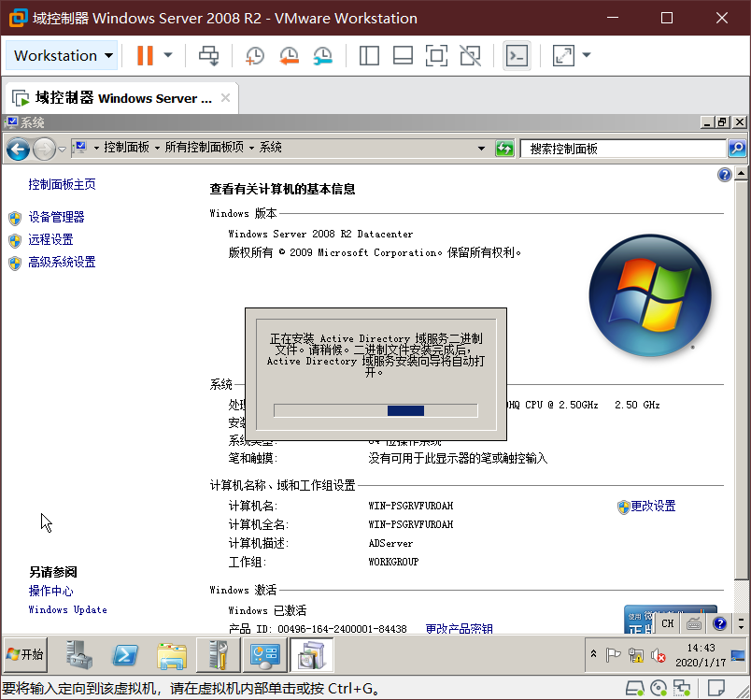
Task: Open the Workstation menu
Action: [63, 55]
